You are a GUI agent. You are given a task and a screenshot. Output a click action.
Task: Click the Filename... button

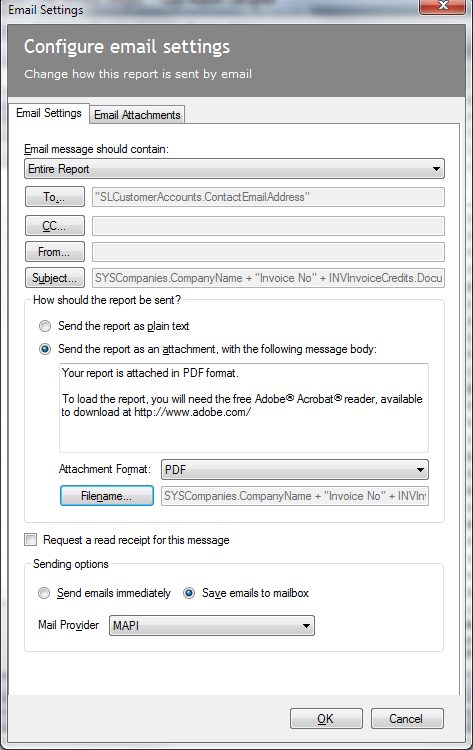tap(107, 496)
